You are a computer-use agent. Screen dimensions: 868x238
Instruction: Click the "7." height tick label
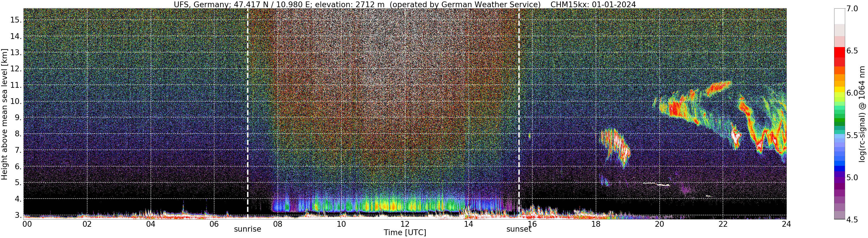18,150
